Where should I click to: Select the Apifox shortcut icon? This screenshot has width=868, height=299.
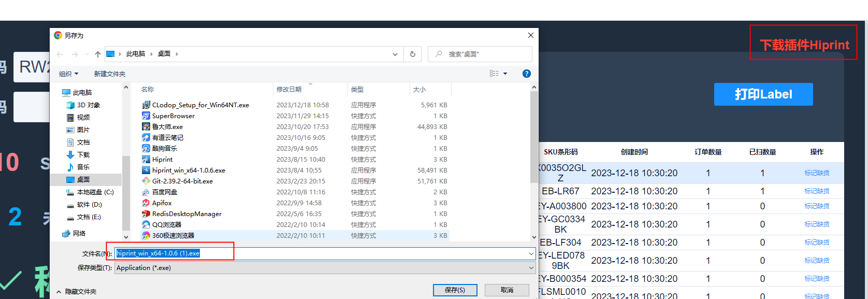[x=146, y=203]
